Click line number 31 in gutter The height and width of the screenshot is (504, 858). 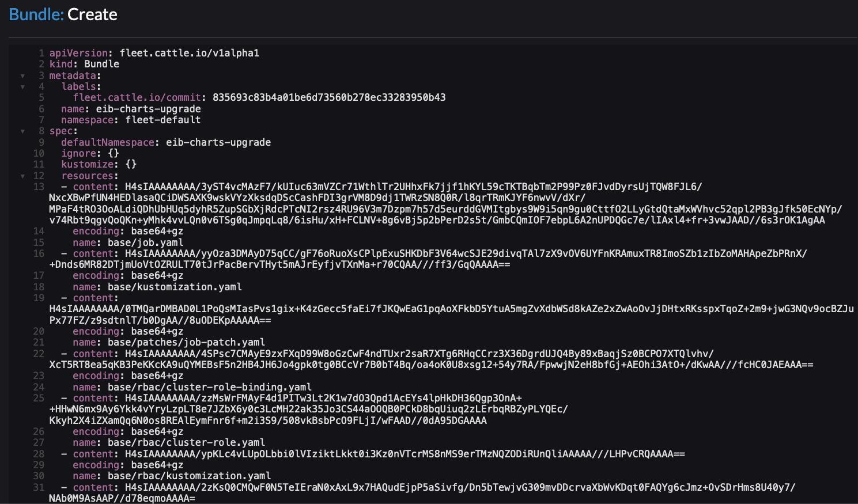tap(39, 487)
